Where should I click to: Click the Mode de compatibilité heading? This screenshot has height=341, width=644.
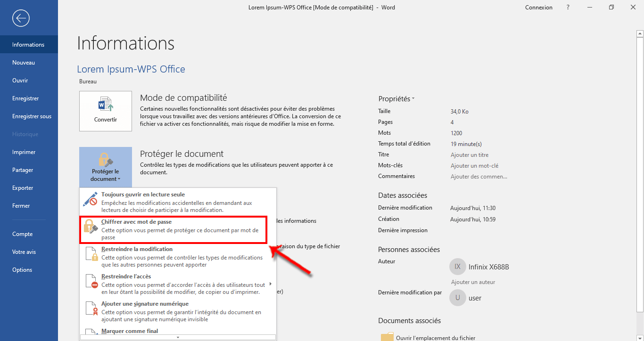tap(183, 98)
